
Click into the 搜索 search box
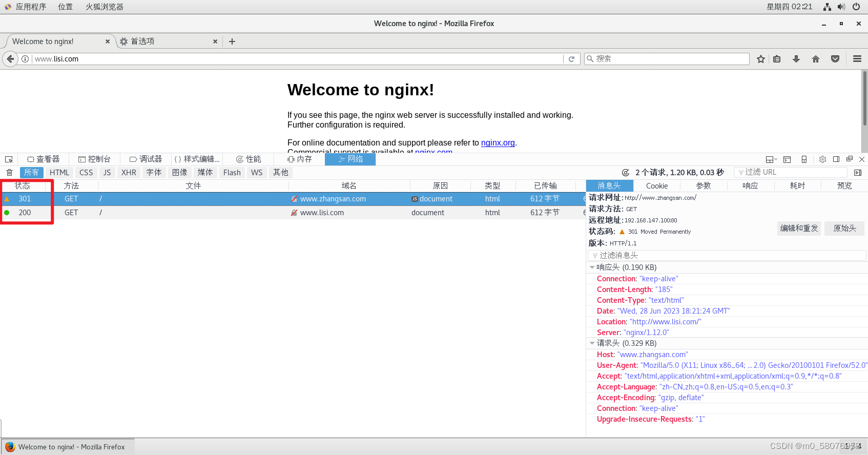pos(667,59)
